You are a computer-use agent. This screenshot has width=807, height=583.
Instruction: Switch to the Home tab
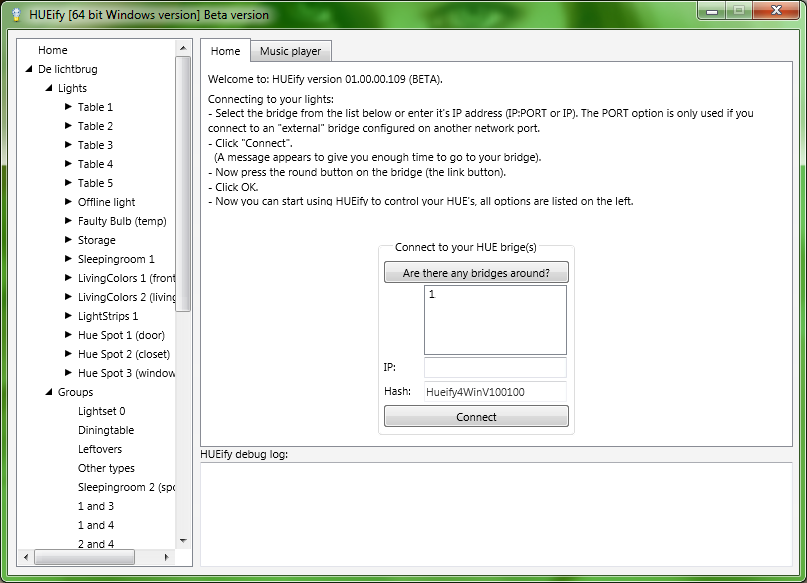(x=225, y=51)
